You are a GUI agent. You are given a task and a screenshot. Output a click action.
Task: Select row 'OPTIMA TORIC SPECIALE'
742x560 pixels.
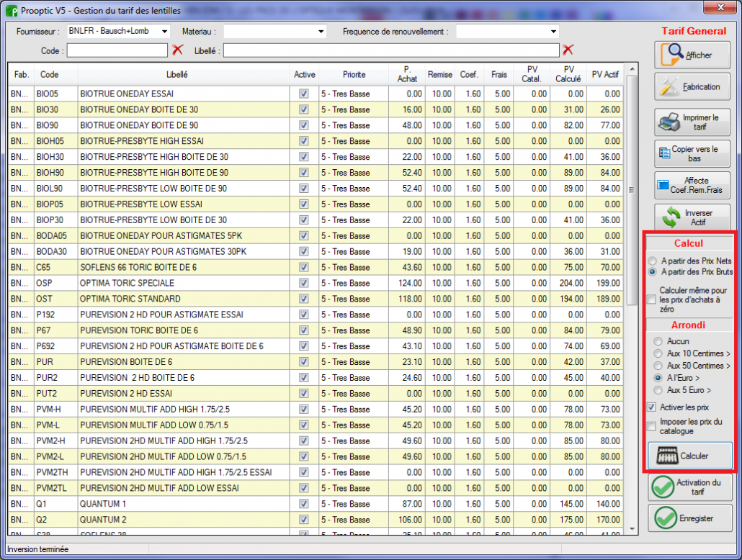point(316,283)
